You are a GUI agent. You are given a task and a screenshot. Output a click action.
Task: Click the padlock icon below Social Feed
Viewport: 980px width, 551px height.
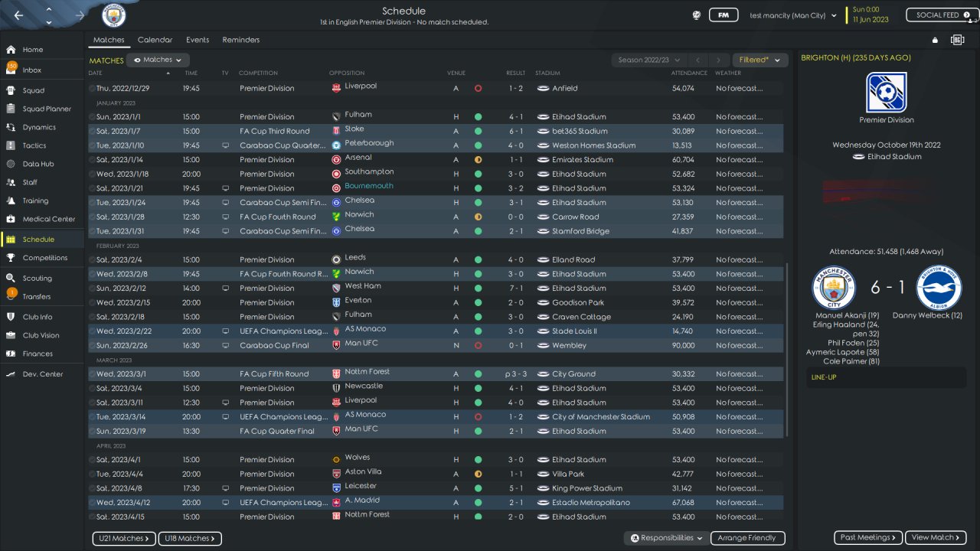coord(935,40)
